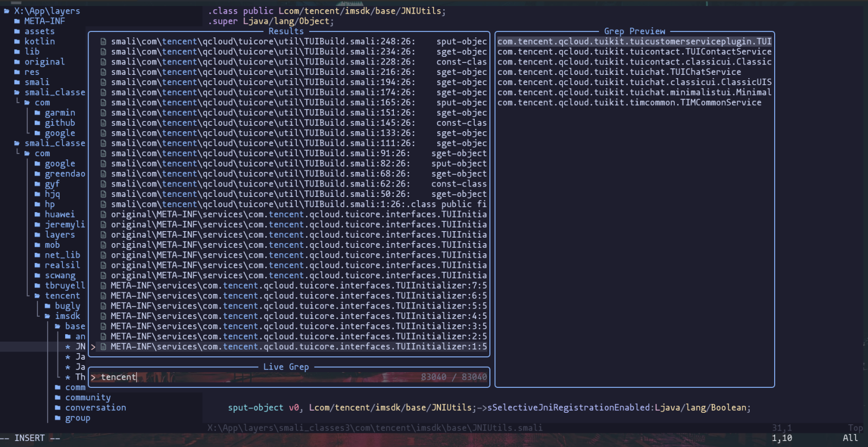Click file icon of TUIBuild.smali:111:26 result
Screen dimensions: 868x447
coord(103,143)
